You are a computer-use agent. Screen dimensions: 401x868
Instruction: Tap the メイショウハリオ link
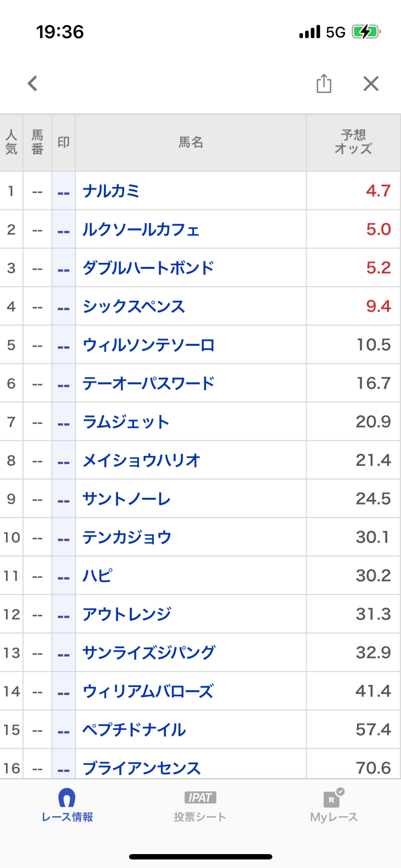141,460
